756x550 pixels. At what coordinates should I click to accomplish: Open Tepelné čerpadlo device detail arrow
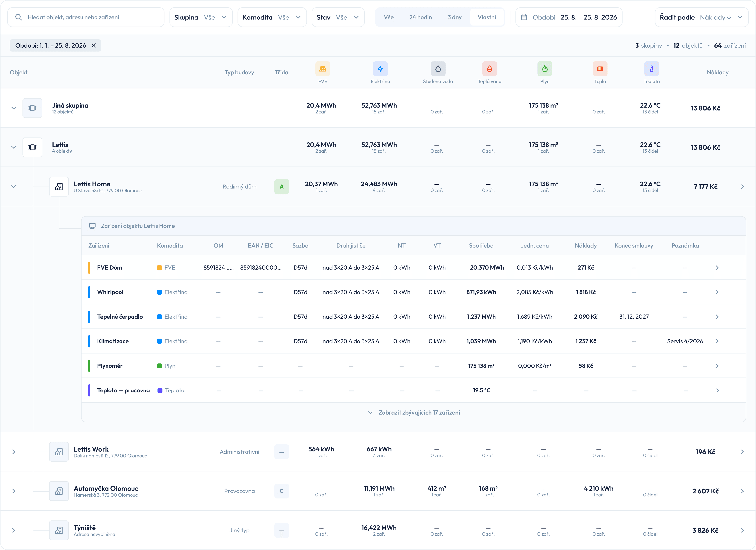(717, 317)
